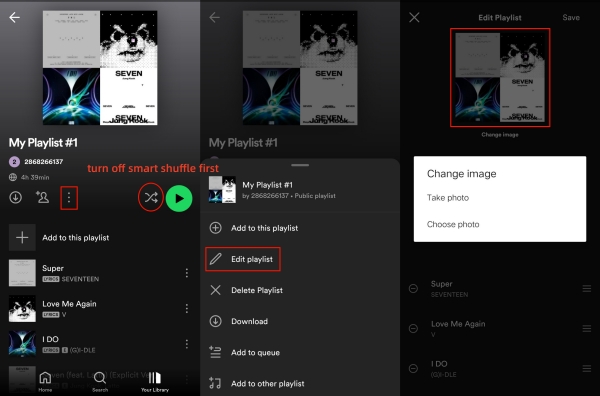
Task: Tap the queue icon beside Add to queue
Action: tap(215, 352)
